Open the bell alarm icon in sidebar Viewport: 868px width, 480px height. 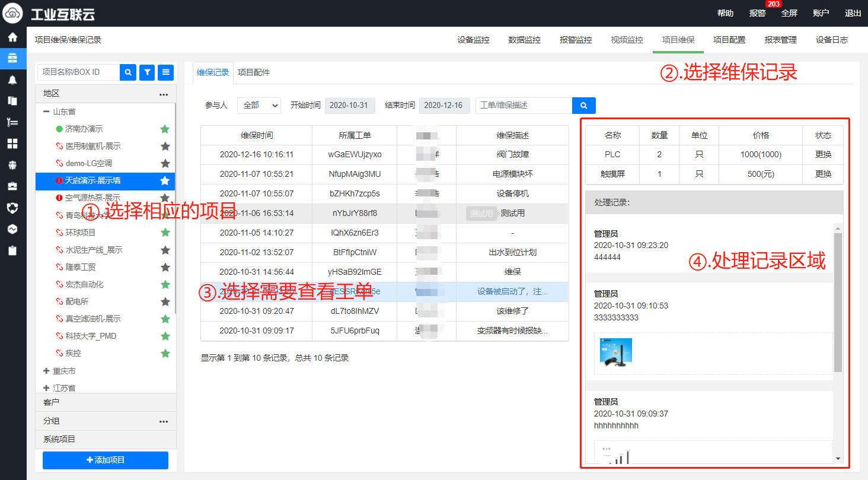tap(12, 80)
